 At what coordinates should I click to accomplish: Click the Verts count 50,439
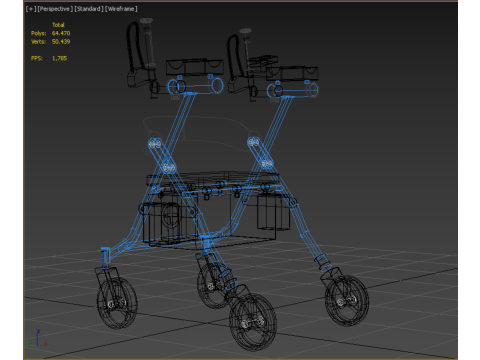click(61, 41)
